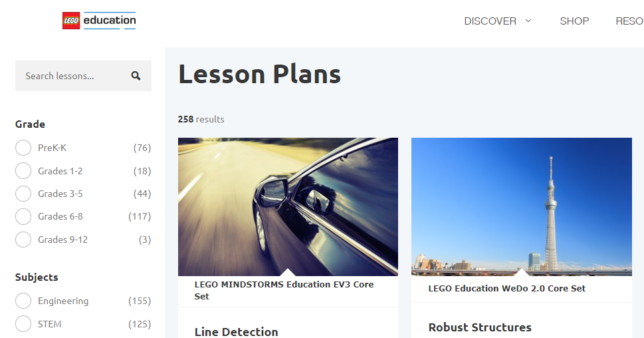Open the speeding car lesson thumbnail
Viewport: 644px width, 338px height.
pyautogui.click(x=288, y=207)
